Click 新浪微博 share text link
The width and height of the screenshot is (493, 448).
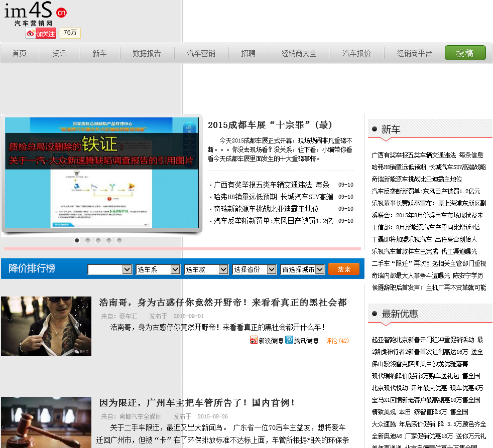[271, 341]
